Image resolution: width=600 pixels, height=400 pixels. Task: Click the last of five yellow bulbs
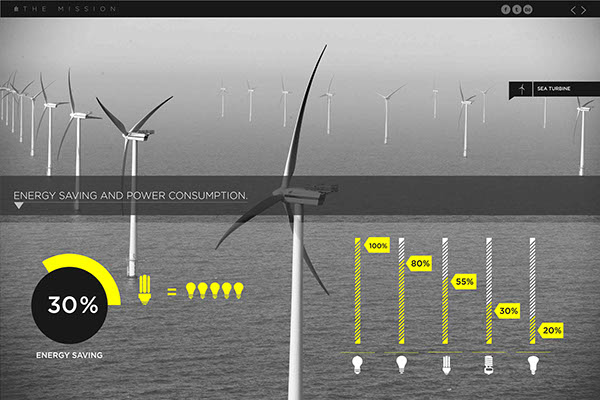(239, 291)
